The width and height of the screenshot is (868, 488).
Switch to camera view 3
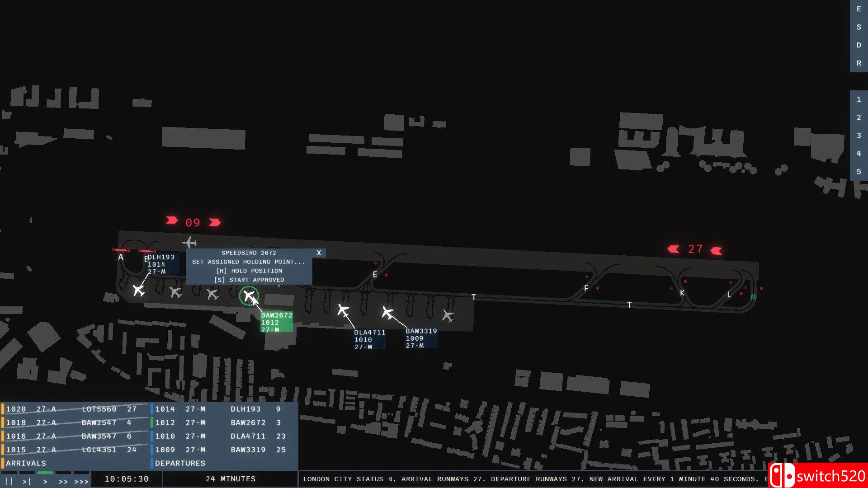[x=859, y=136]
